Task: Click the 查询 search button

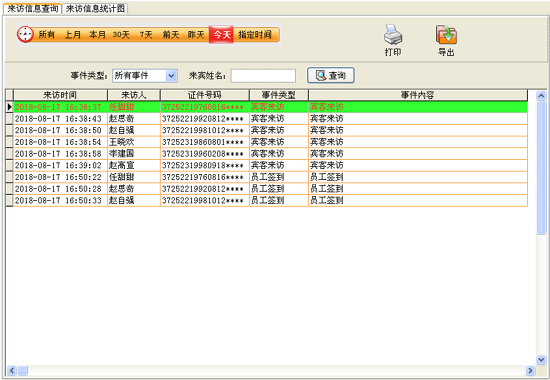Action: point(331,75)
